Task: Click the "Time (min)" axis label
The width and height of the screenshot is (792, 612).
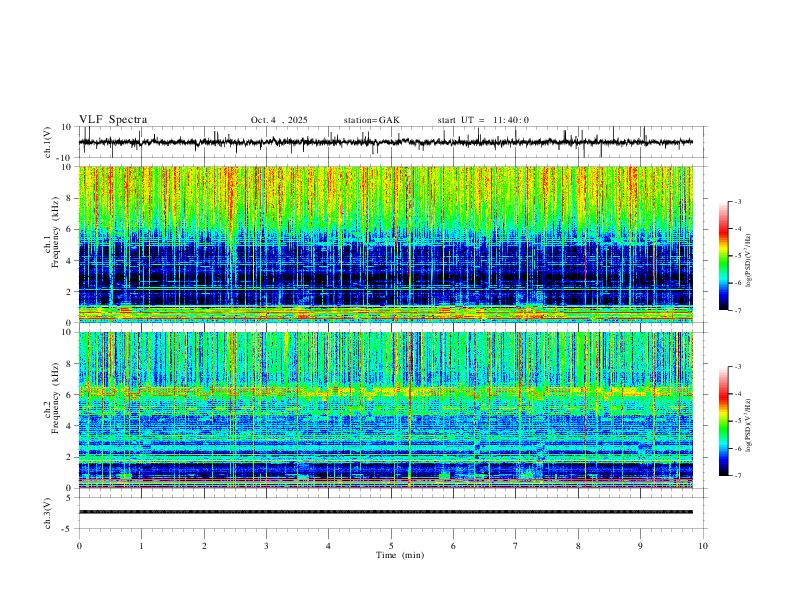Action: coord(400,555)
